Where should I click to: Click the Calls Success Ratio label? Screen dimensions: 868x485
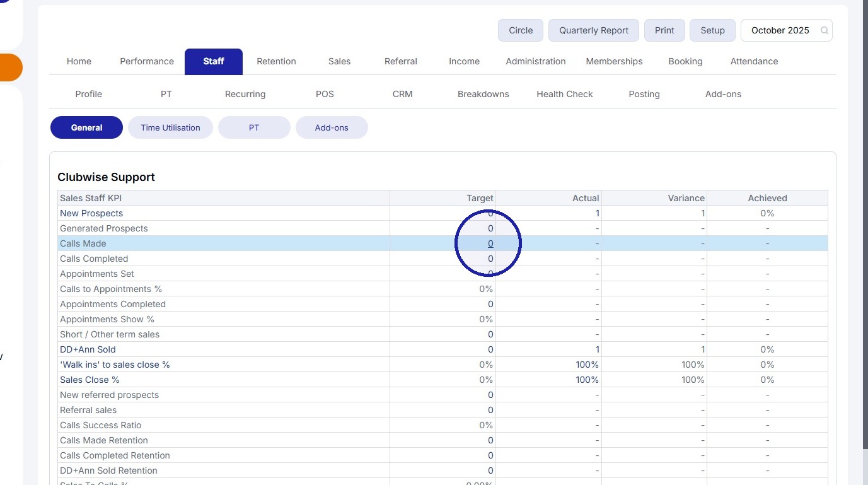coord(101,425)
